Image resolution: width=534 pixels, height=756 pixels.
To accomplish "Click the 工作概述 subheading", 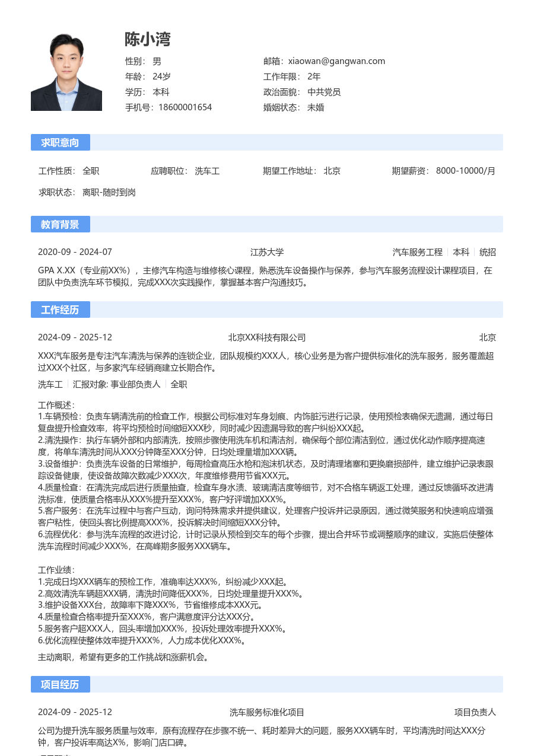I will [56, 405].
